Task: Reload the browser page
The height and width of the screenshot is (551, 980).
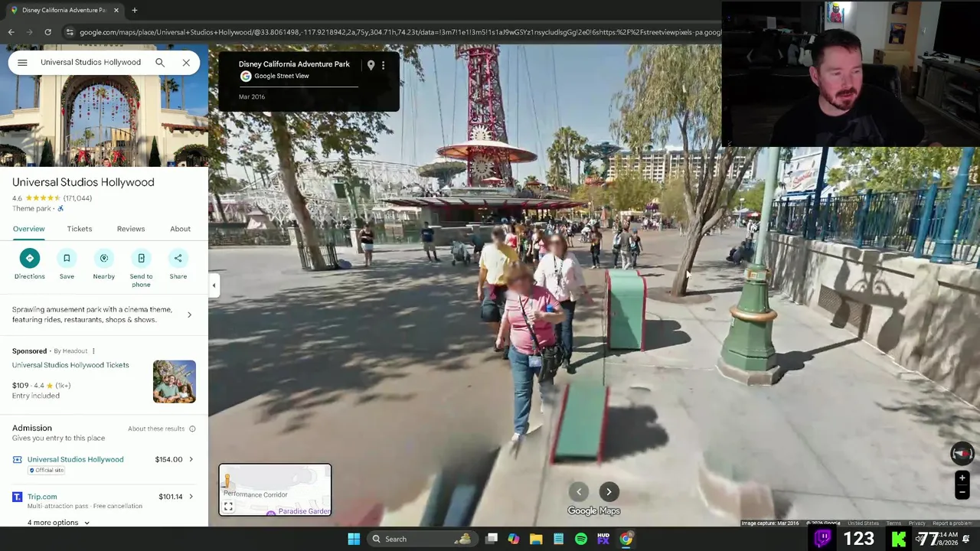Action: (x=47, y=32)
